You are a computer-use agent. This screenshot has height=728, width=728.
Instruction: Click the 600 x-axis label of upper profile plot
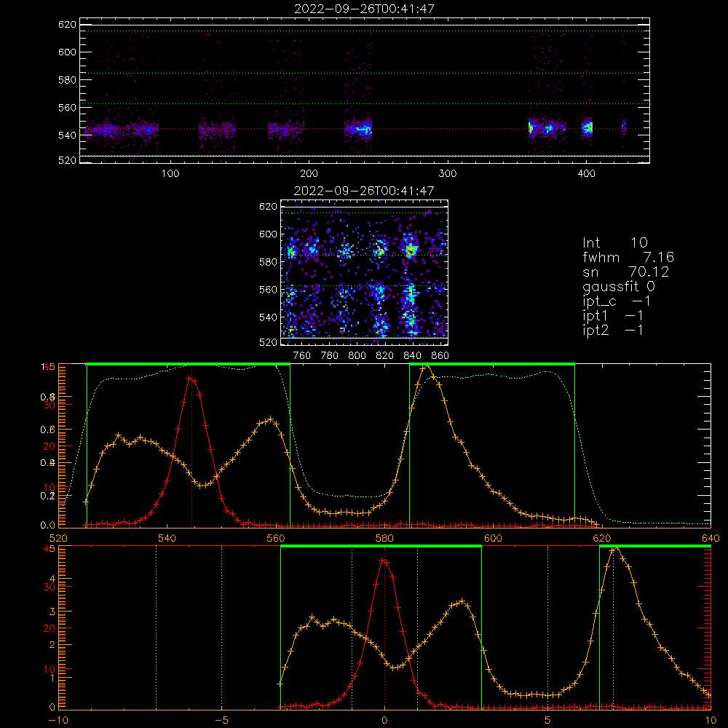[x=493, y=538]
